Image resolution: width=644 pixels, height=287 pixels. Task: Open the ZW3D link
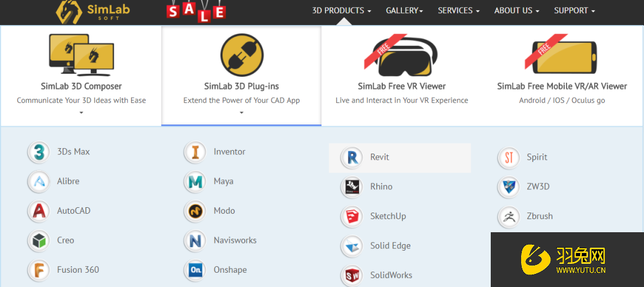(538, 186)
